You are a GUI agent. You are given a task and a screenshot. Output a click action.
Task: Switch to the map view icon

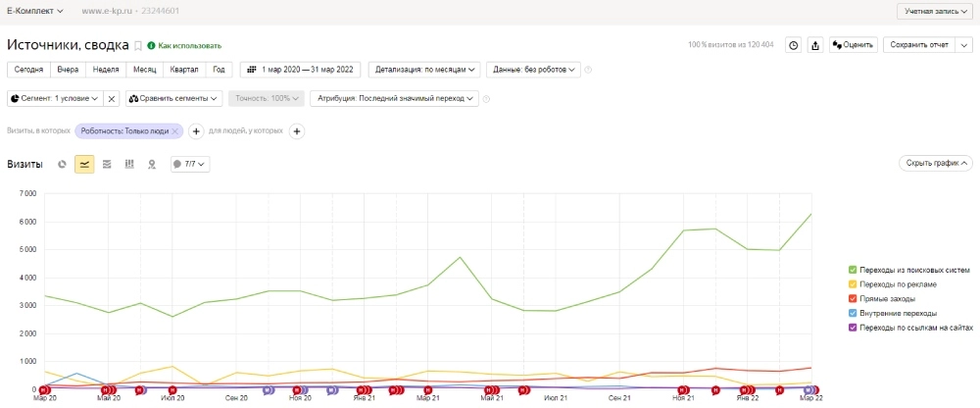click(x=151, y=164)
